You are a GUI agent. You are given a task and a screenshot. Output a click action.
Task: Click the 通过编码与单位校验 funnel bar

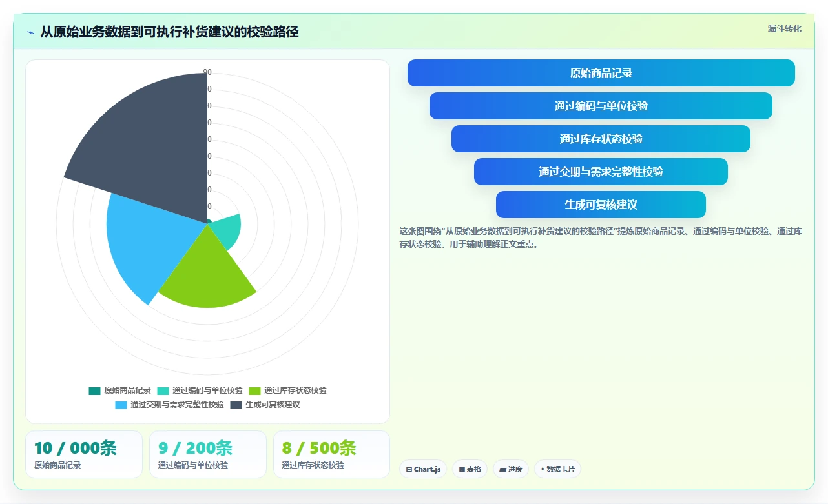pyautogui.click(x=601, y=106)
